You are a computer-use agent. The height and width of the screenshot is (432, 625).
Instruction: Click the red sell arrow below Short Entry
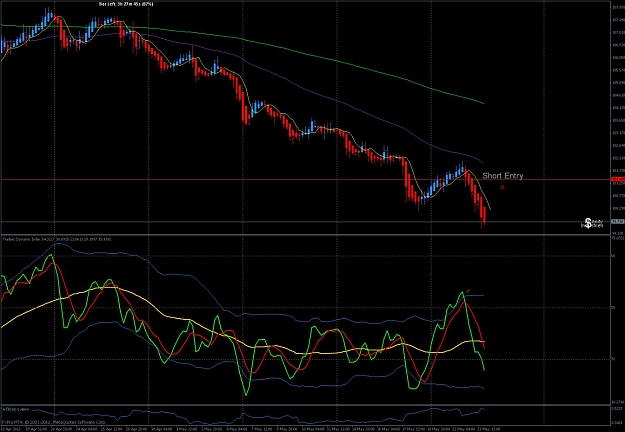pyautogui.click(x=502, y=187)
